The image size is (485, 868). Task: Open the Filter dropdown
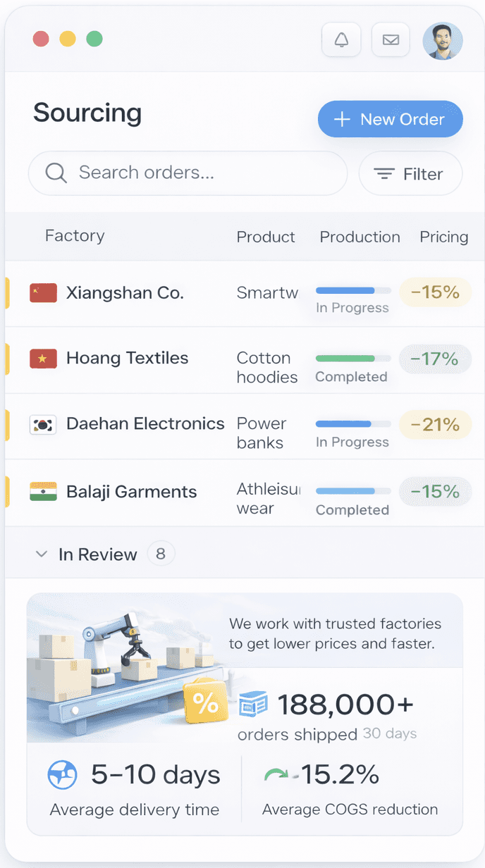pos(410,173)
